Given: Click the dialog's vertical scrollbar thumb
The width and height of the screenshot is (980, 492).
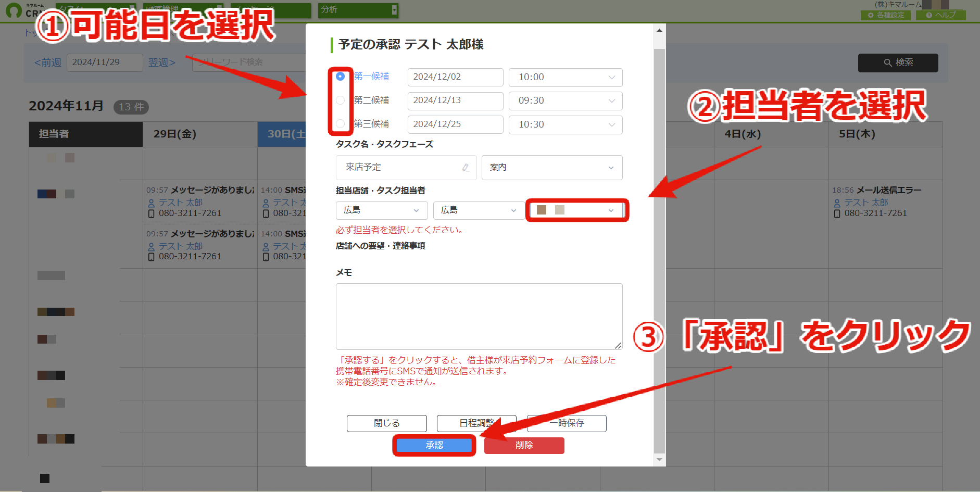Looking at the screenshot, I should 659,250.
